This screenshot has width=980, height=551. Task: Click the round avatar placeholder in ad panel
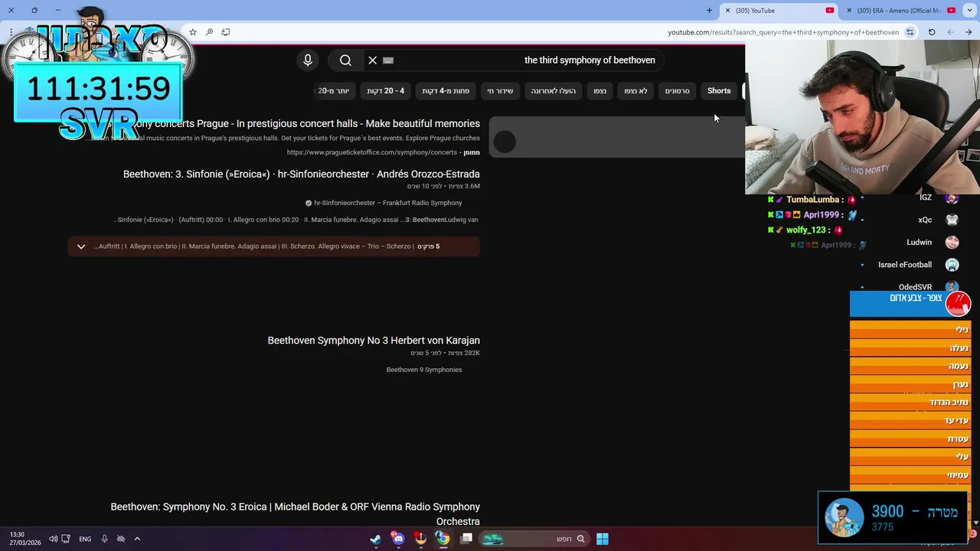[505, 142]
